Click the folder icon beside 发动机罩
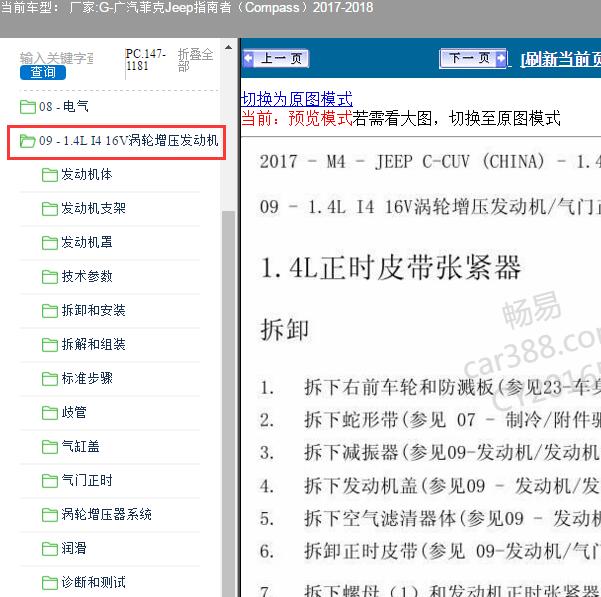Screen dimensions: 601x597 [x=50, y=243]
